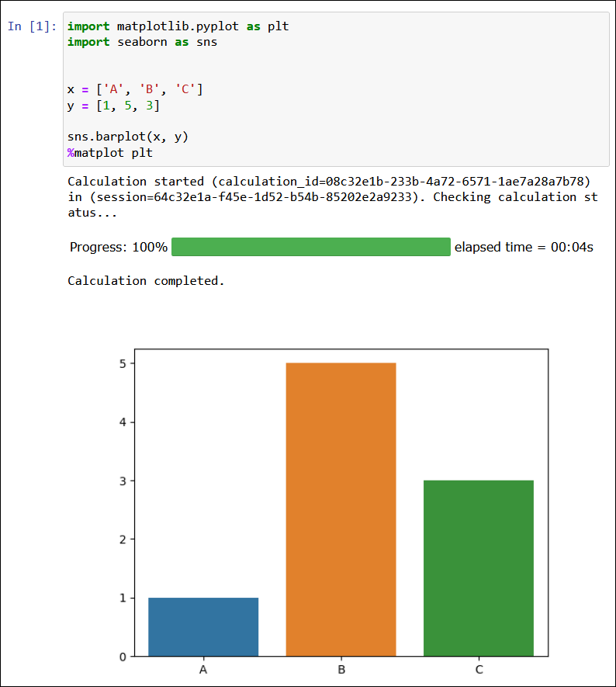The width and height of the screenshot is (616, 687).
Task: Click the x-axis label A
Action: click(203, 669)
